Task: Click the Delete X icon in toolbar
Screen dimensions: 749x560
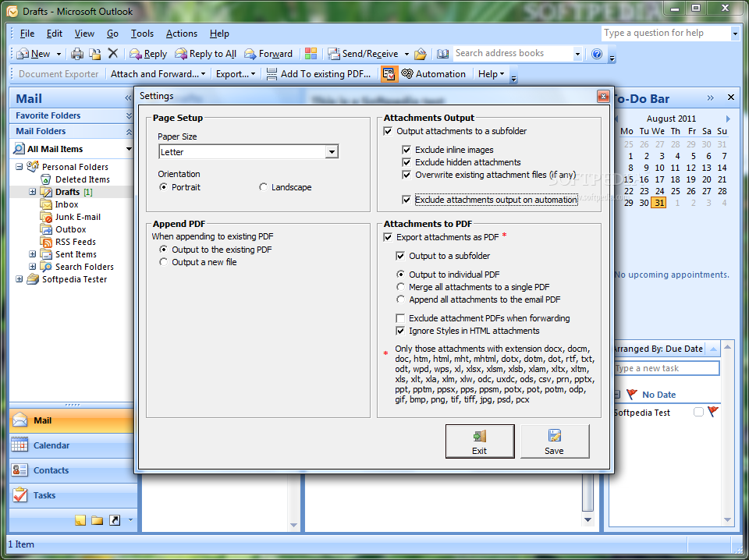Action: [x=112, y=53]
